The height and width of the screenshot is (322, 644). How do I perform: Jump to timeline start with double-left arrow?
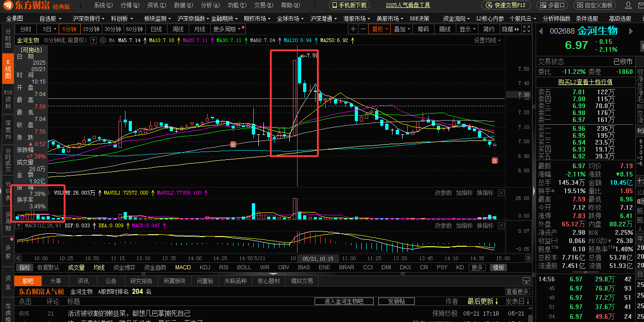[18, 258]
